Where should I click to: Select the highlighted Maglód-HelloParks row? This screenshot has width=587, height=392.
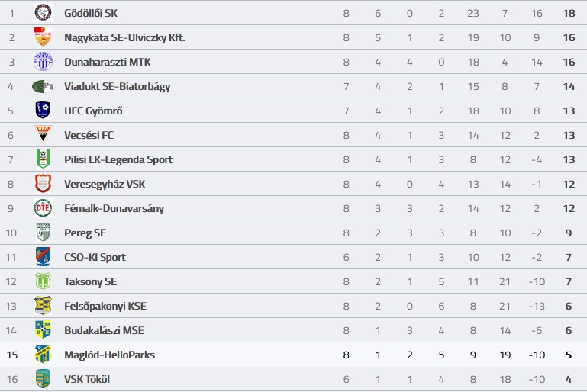(x=293, y=355)
